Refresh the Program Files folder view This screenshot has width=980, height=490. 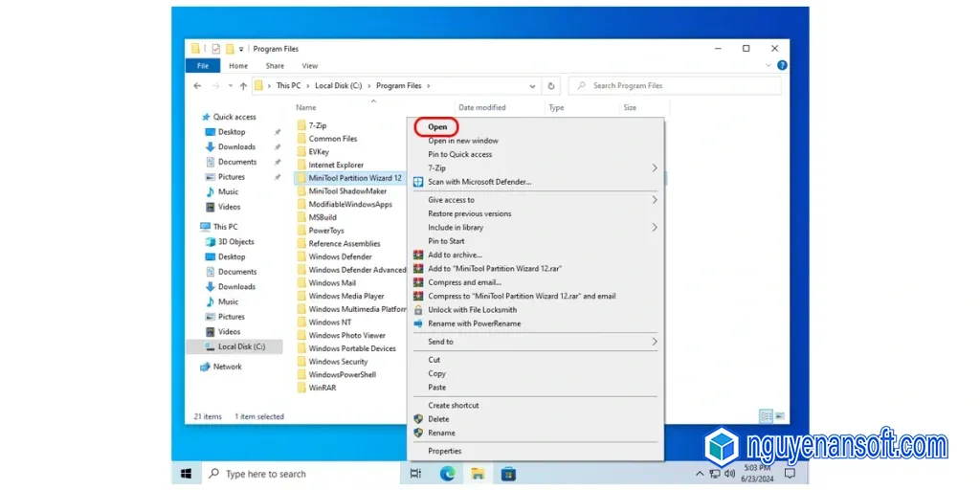tap(550, 86)
